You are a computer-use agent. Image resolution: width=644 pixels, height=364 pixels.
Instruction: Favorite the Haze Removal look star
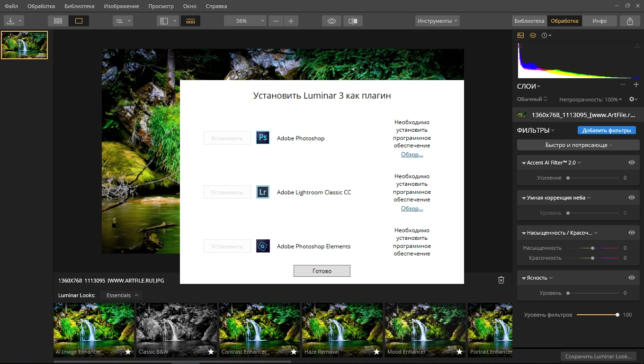point(377,352)
